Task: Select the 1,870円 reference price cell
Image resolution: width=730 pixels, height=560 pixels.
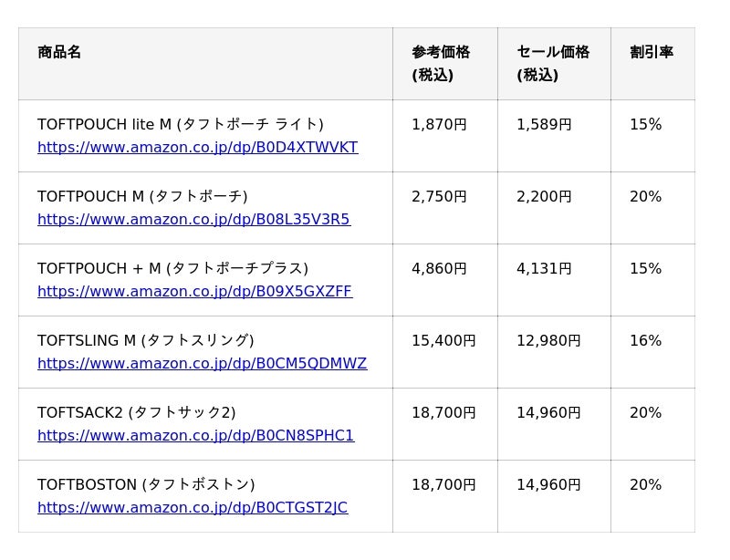Action: click(439, 124)
